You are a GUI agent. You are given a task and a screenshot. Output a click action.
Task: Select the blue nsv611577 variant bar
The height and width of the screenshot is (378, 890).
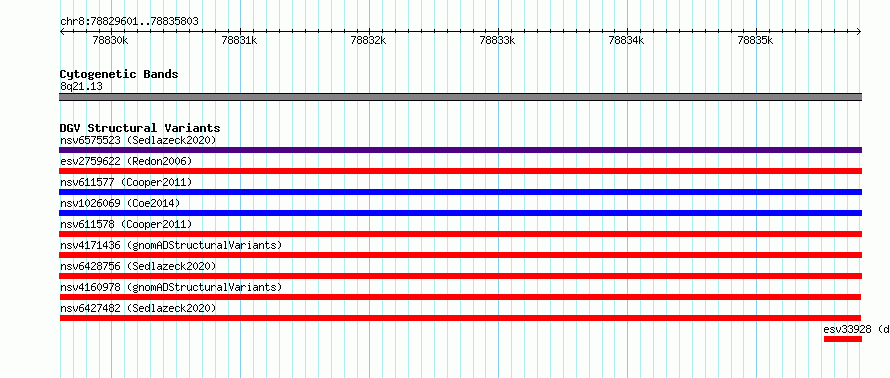point(460,192)
